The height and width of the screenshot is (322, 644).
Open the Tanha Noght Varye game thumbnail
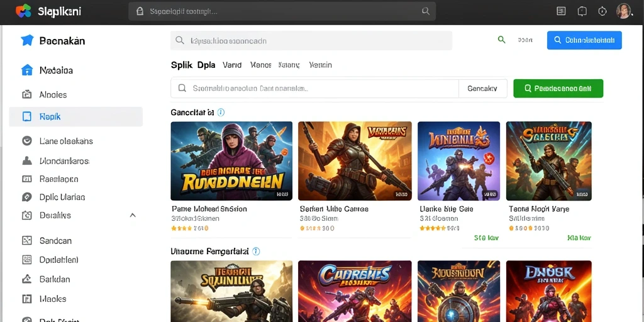click(x=548, y=161)
